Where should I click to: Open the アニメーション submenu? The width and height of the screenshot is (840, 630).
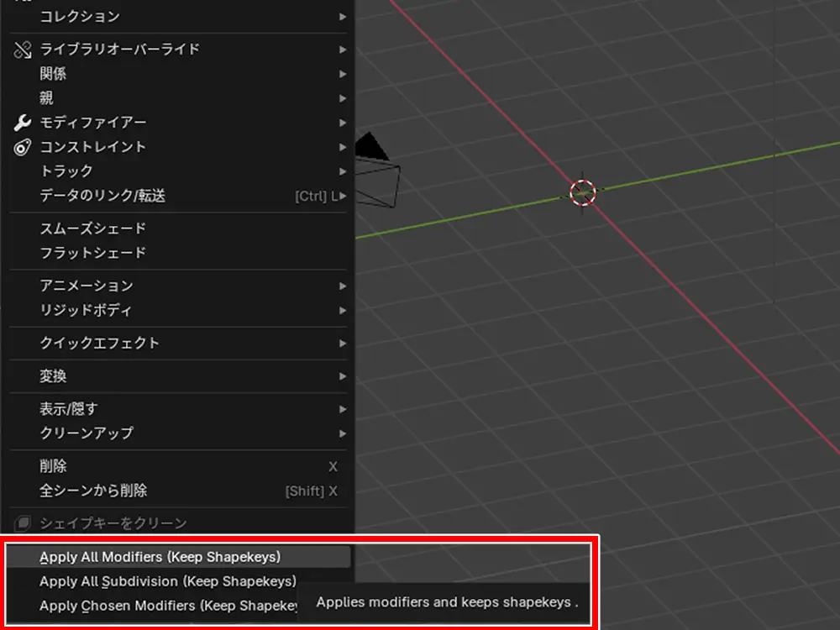(87, 286)
